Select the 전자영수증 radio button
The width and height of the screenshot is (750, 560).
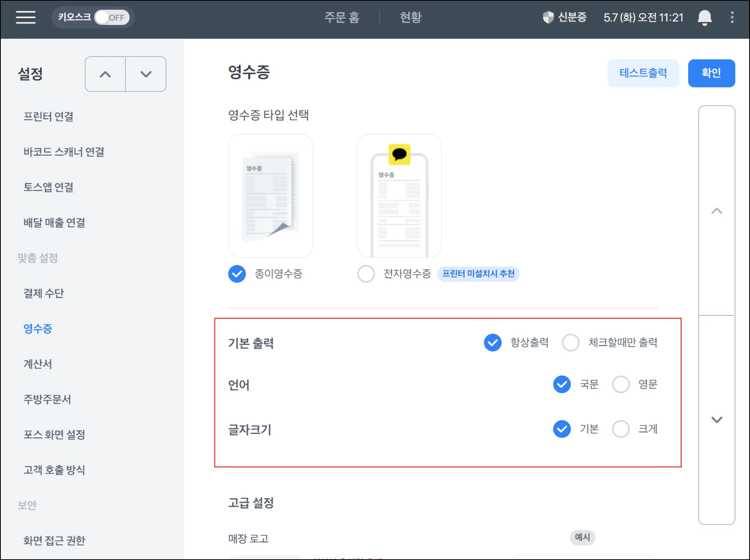(366, 274)
